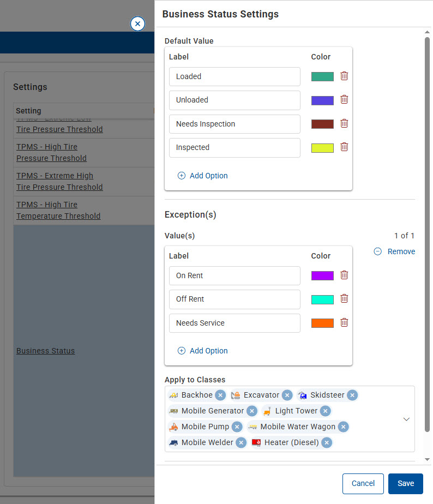Remove Heater (Diesel) class chip
The width and height of the screenshot is (433, 504).
[327, 442]
